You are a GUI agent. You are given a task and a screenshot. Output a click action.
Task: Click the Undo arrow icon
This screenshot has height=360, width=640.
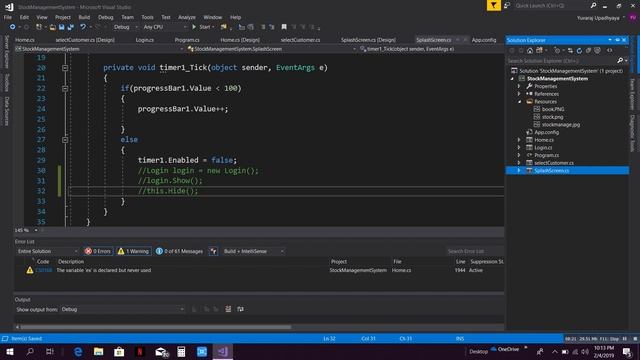point(83,27)
